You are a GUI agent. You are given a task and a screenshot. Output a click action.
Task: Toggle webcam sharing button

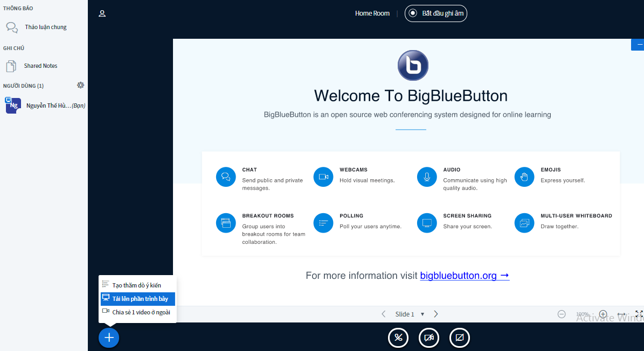point(429,338)
